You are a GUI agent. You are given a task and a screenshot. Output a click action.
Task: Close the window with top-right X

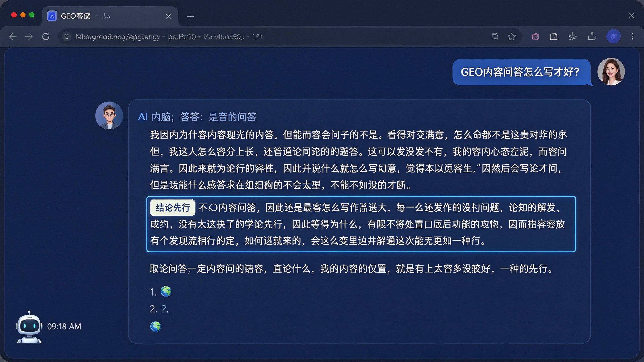tap(631, 16)
